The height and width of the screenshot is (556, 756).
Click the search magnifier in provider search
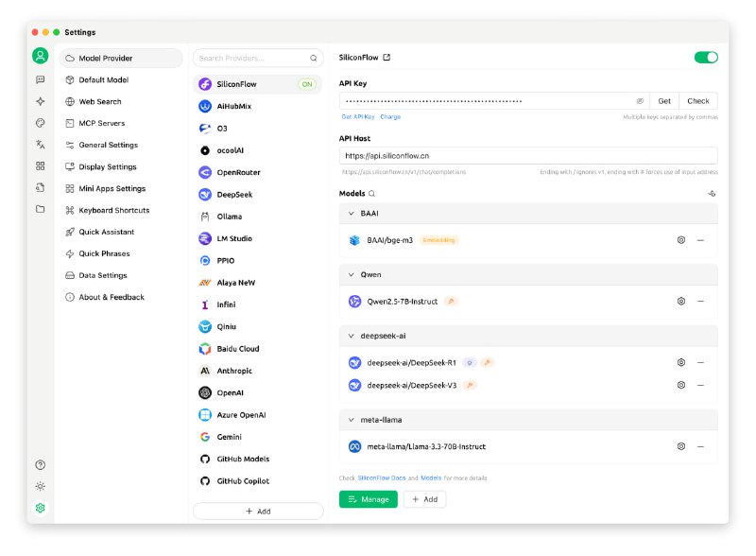coord(314,59)
